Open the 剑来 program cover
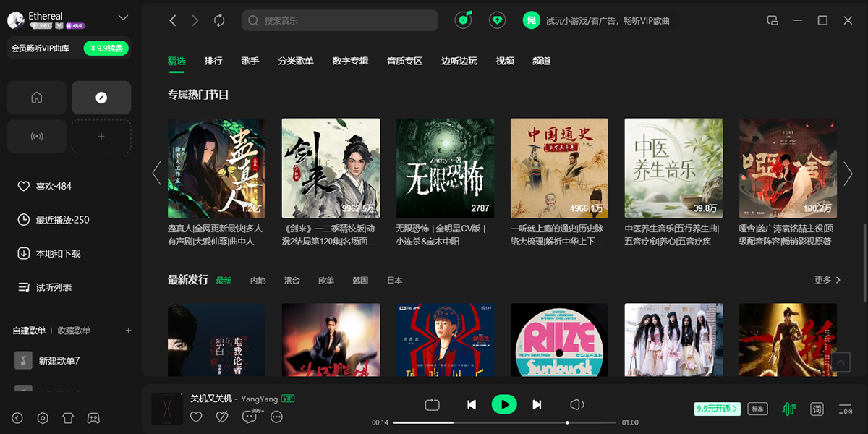Viewport: 868px width, 434px height. click(x=331, y=168)
